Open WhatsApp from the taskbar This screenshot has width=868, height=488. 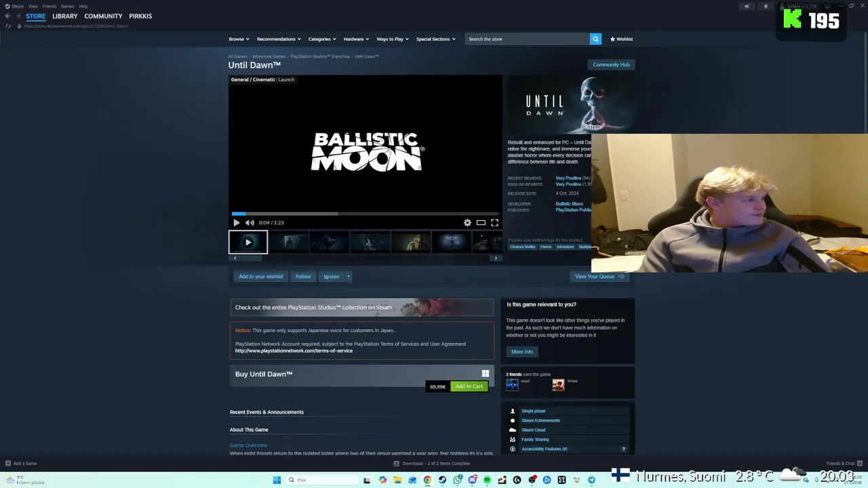457,480
